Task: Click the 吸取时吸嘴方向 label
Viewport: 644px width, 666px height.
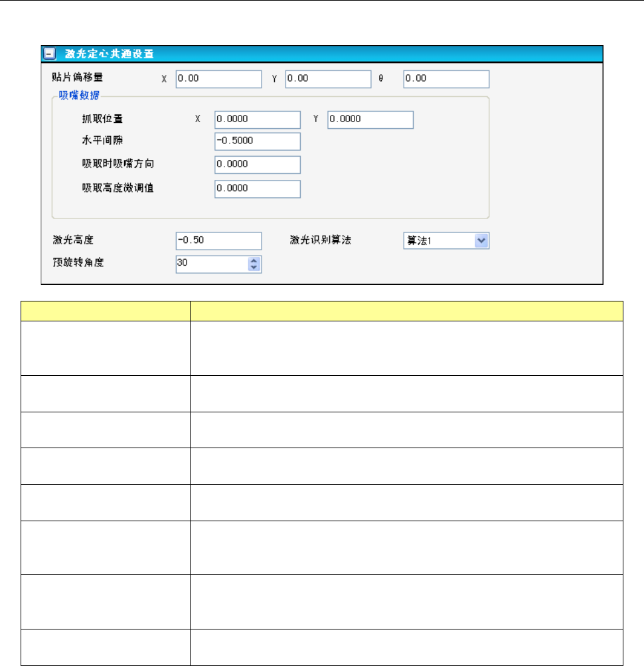Action: tap(118, 163)
